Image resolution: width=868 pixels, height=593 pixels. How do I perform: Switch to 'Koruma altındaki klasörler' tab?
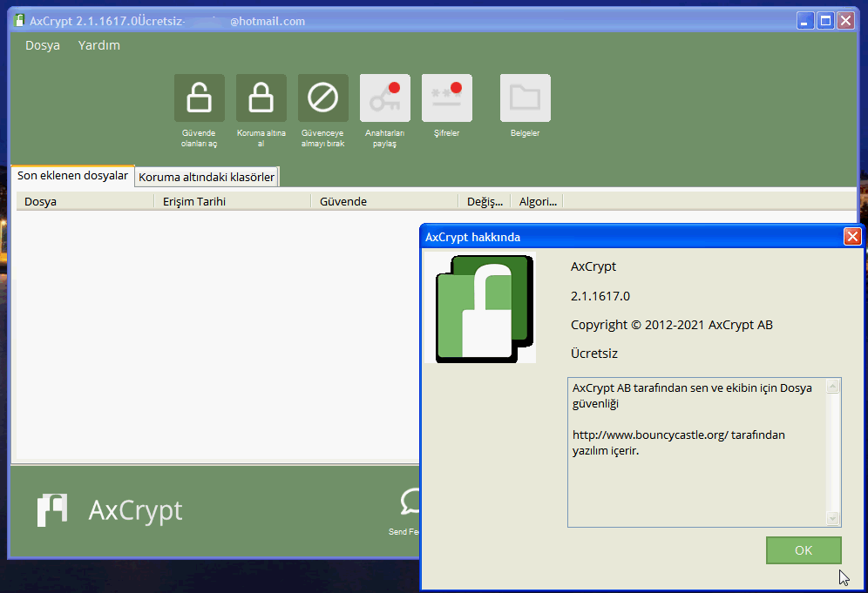click(207, 177)
